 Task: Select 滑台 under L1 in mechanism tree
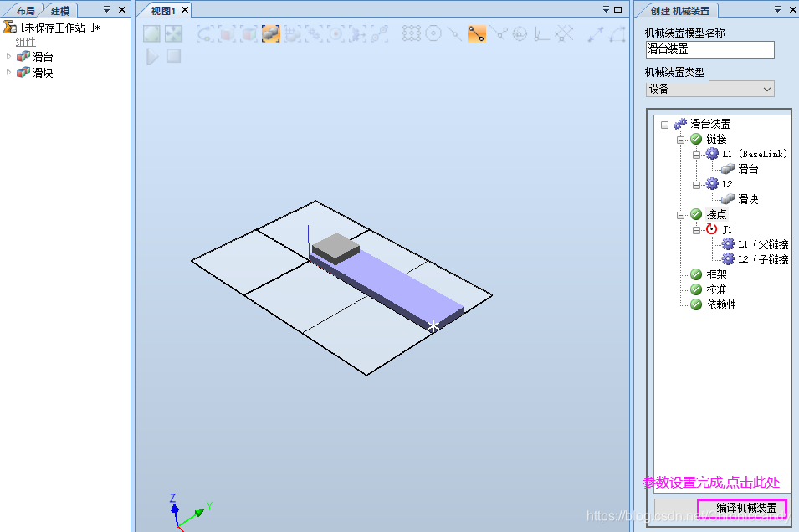(748, 169)
